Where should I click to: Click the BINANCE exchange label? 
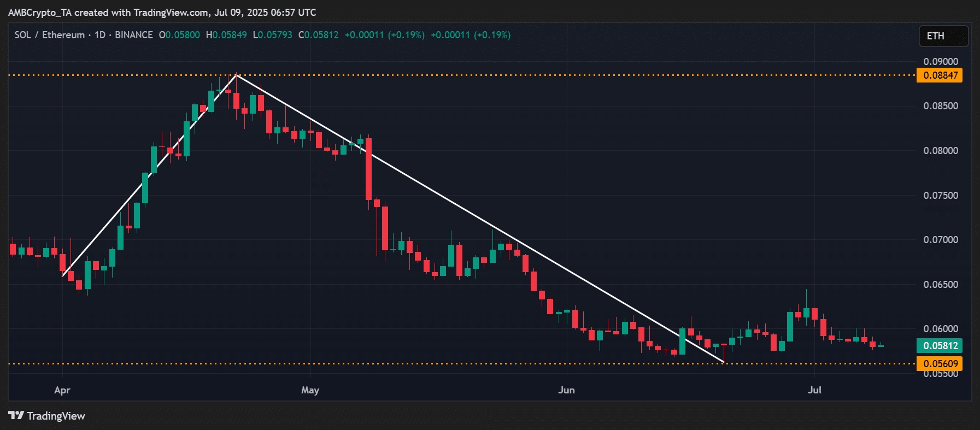(x=134, y=35)
